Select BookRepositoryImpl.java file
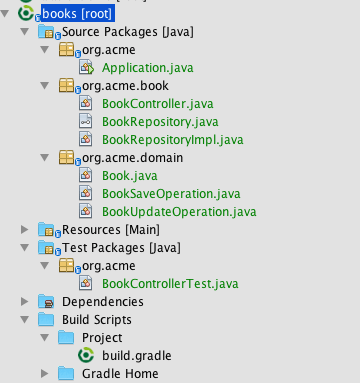 [x=173, y=140]
